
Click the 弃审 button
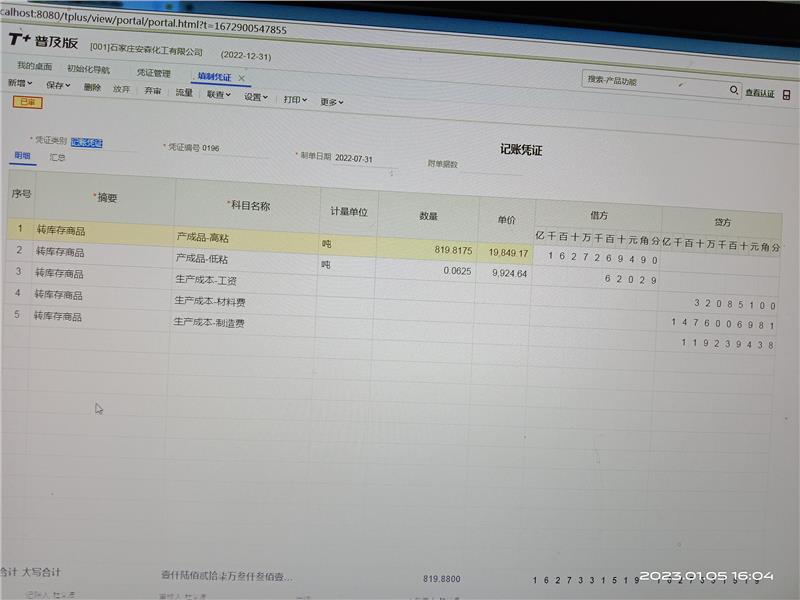[x=152, y=91]
